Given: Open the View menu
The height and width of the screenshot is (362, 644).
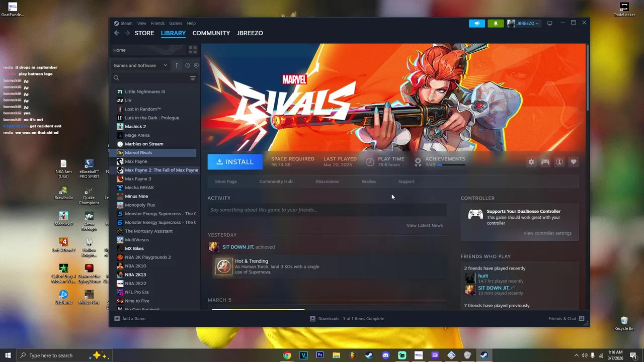Looking at the screenshot, I should click(x=142, y=23).
